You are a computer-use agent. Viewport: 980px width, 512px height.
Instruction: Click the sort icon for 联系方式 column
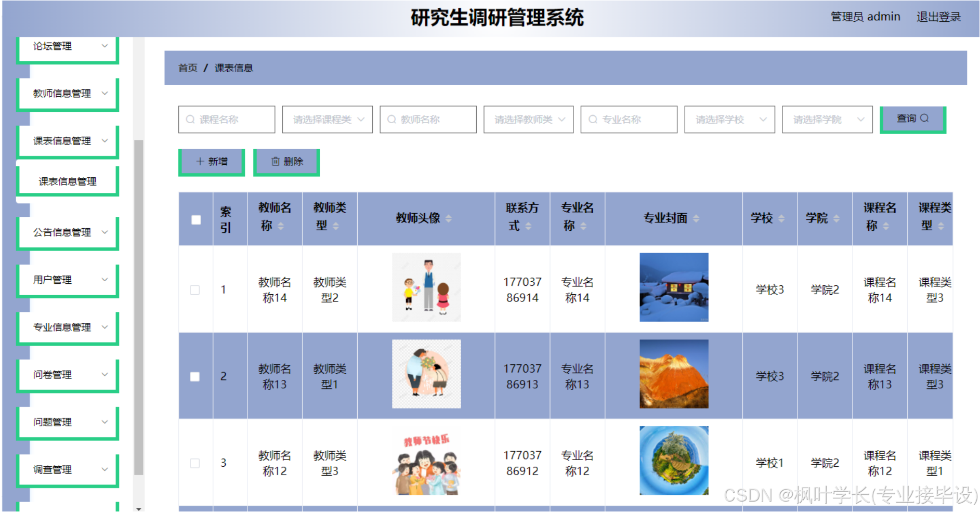(x=528, y=226)
